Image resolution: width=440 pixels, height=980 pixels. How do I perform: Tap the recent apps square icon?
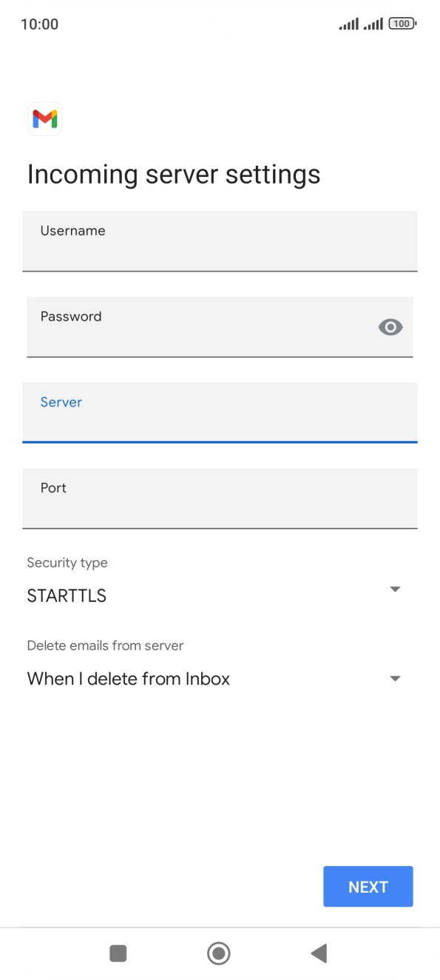click(118, 953)
